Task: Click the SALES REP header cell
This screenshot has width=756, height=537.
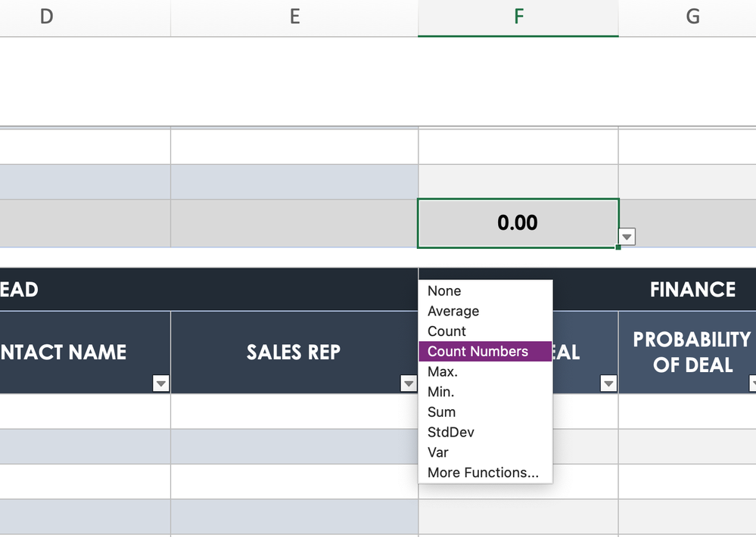Action: 294,352
